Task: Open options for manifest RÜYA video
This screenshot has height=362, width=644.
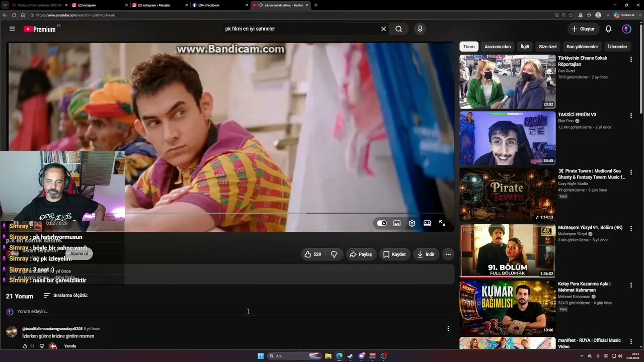Action: point(631,341)
